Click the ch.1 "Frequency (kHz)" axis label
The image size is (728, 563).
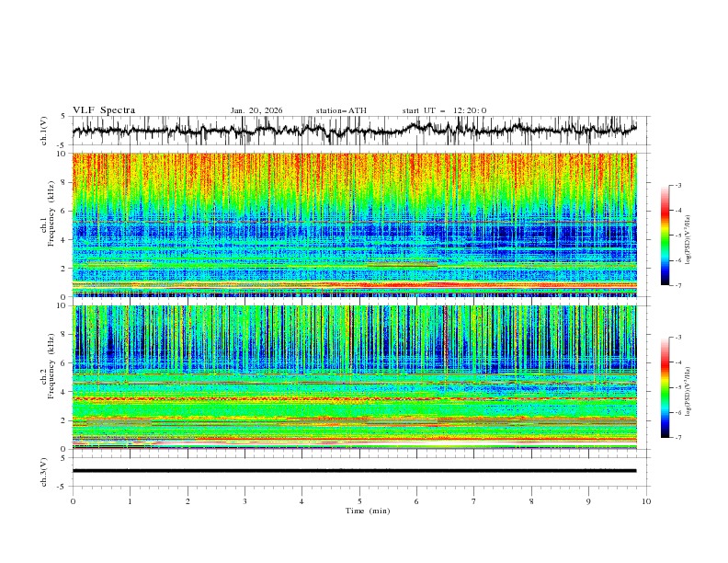[x=51, y=214]
